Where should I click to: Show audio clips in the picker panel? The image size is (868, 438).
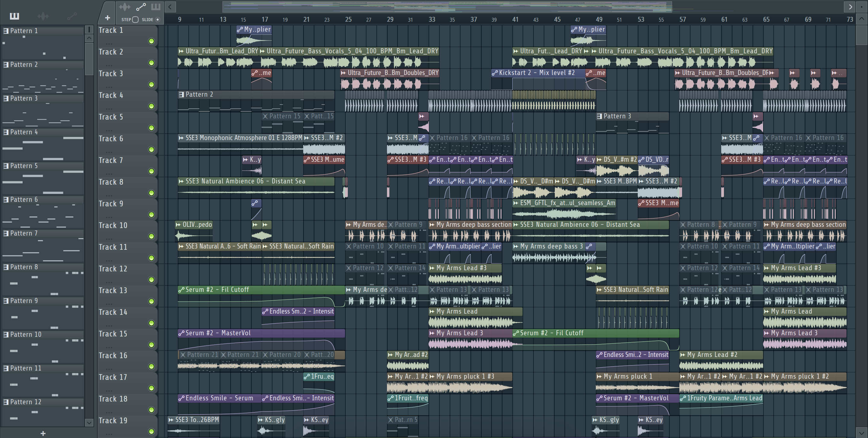[43, 16]
